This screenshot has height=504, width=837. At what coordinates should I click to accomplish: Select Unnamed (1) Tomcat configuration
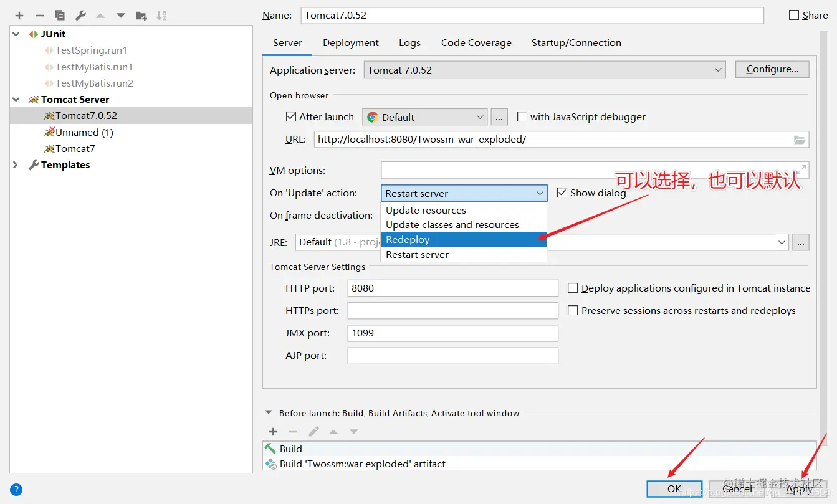tap(84, 132)
